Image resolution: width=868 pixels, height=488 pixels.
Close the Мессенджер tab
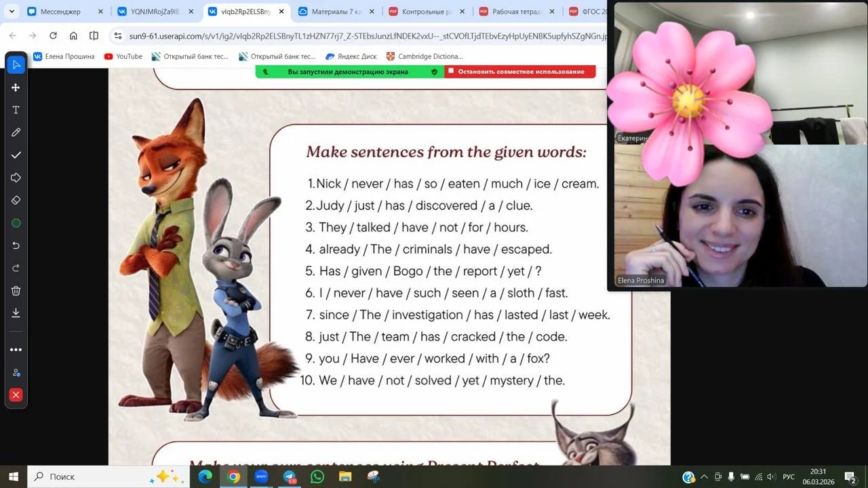(100, 12)
